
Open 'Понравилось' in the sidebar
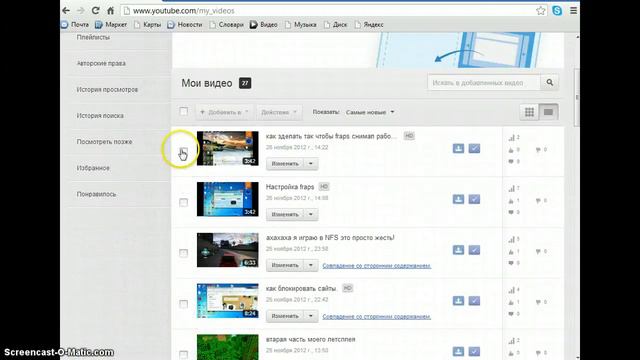point(96,194)
